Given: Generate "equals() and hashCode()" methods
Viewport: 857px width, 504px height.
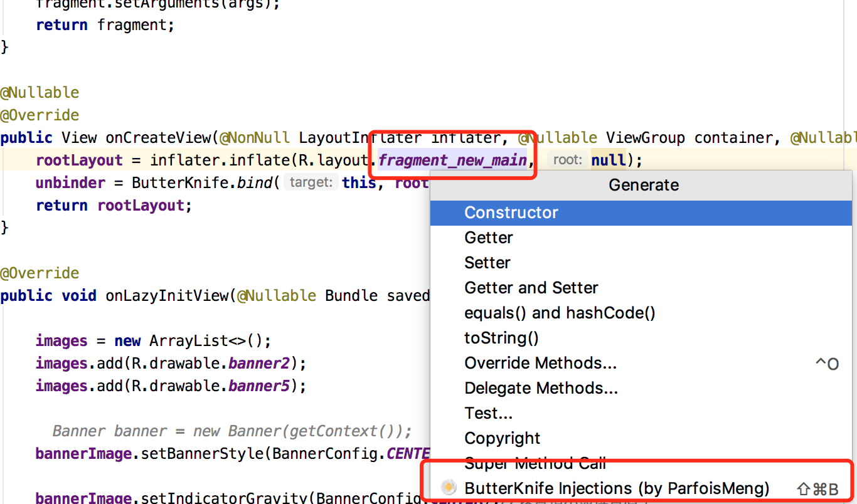Looking at the screenshot, I should [559, 313].
